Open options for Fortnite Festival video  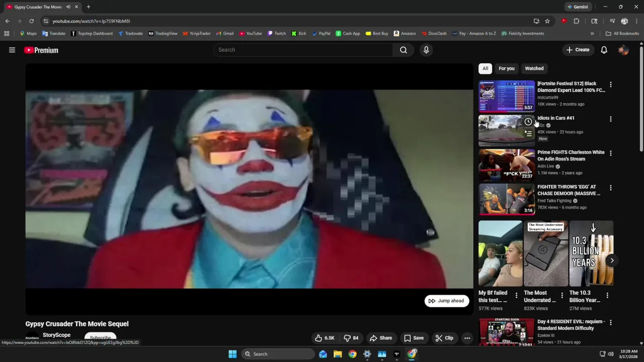click(610, 84)
